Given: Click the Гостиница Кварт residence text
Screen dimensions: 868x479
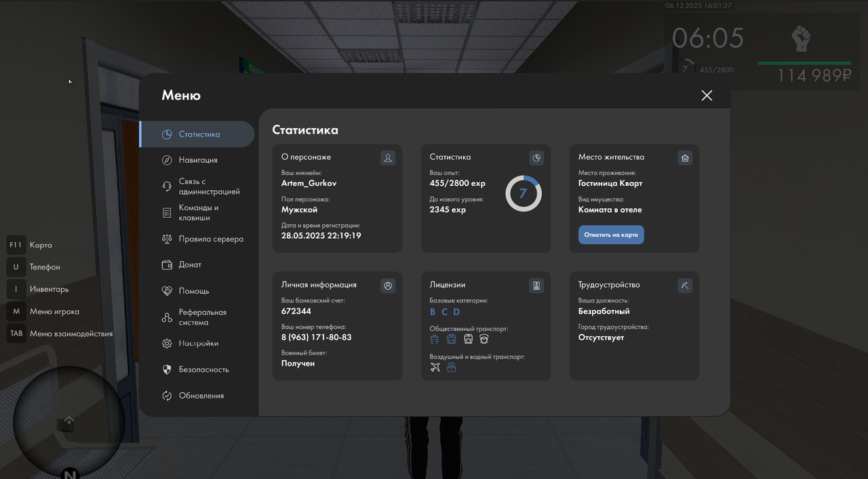Looking at the screenshot, I should click(610, 183).
